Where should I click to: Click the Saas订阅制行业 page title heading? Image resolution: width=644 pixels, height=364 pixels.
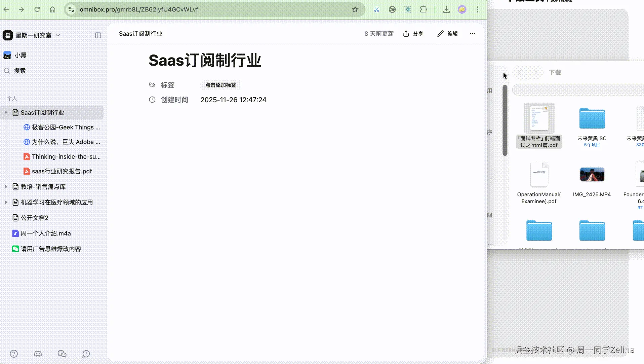click(x=205, y=61)
